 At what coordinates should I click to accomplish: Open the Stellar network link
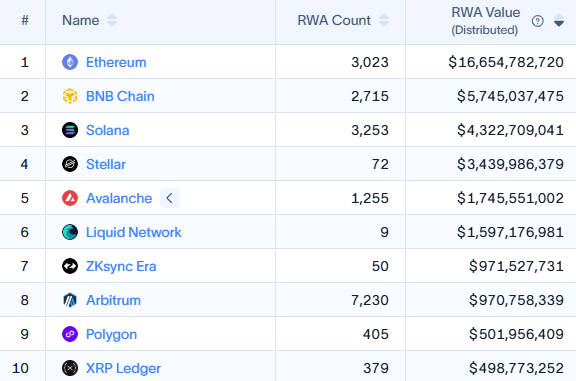click(x=106, y=164)
